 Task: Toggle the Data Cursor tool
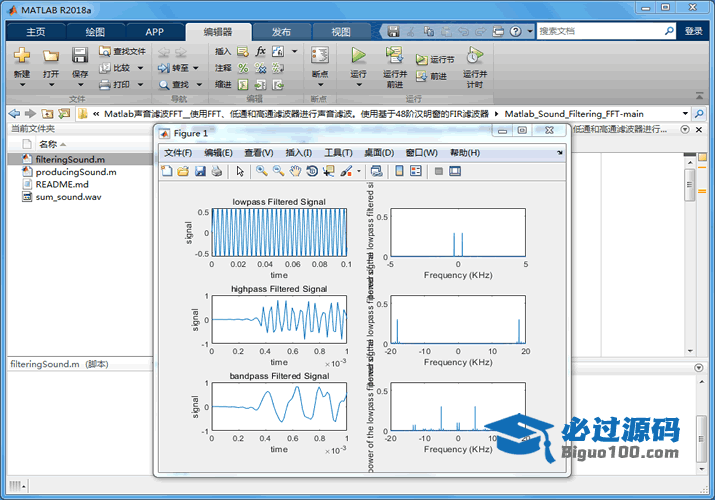[328, 171]
